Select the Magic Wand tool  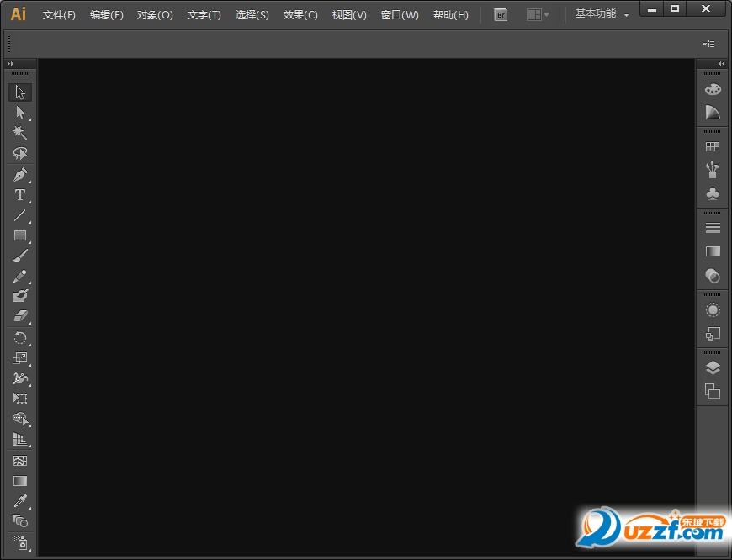[x=20, y=133]
